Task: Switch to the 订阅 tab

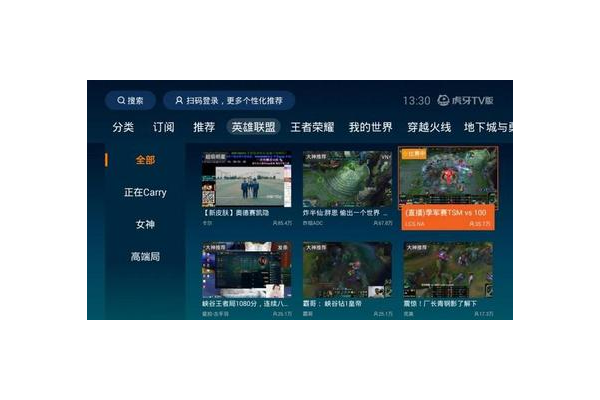Action: coord(164,127)
